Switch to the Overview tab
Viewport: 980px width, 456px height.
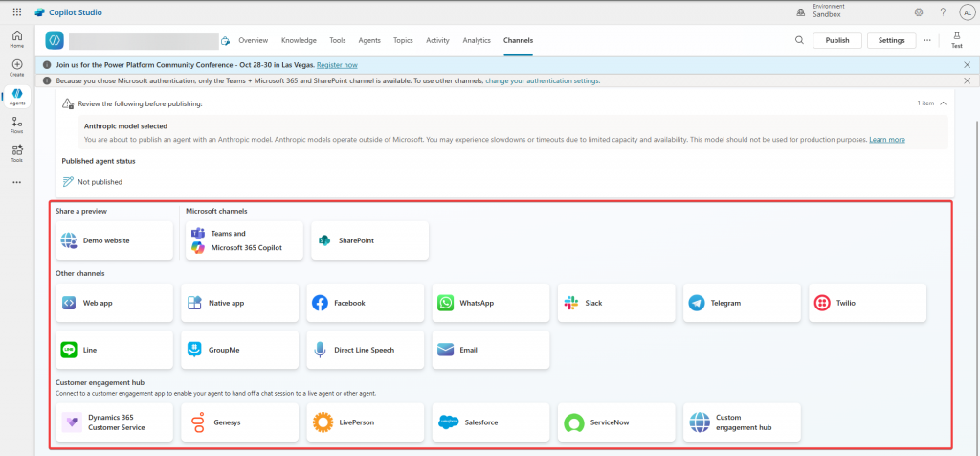tap(253, 40)
